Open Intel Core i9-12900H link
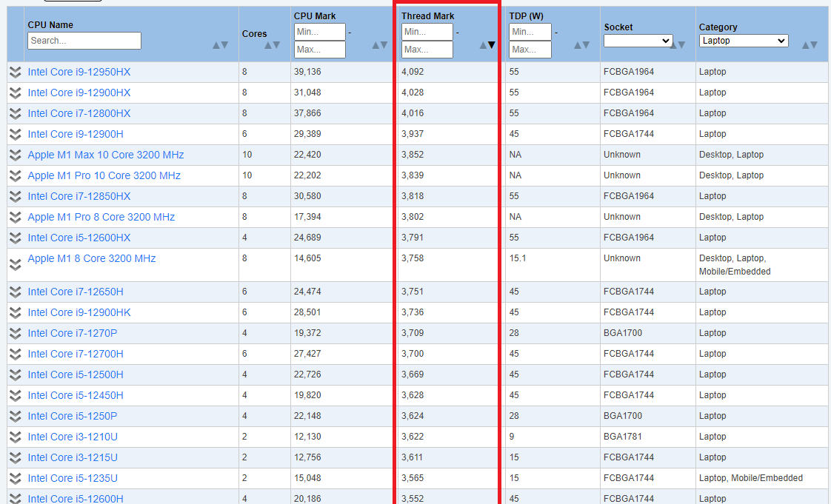Image resolution: width=831 pixels, height=504 pixels. (76, 134)
